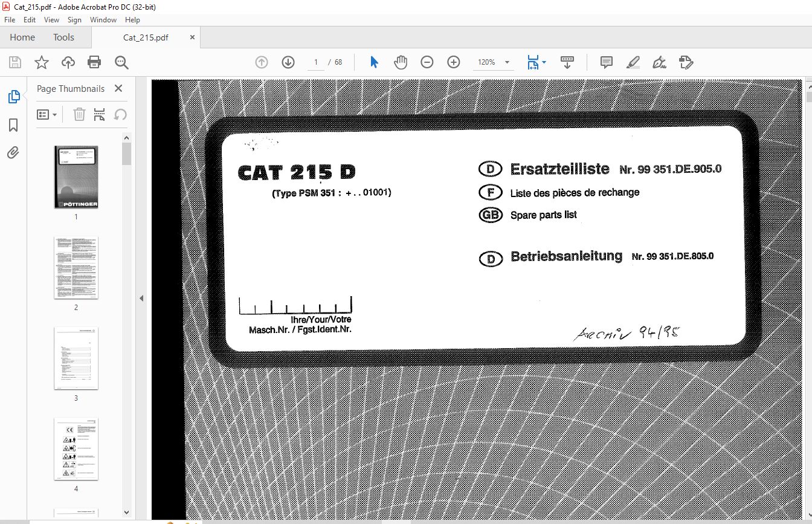Open the View menu

pyautogui.click(x=52, y=20)
